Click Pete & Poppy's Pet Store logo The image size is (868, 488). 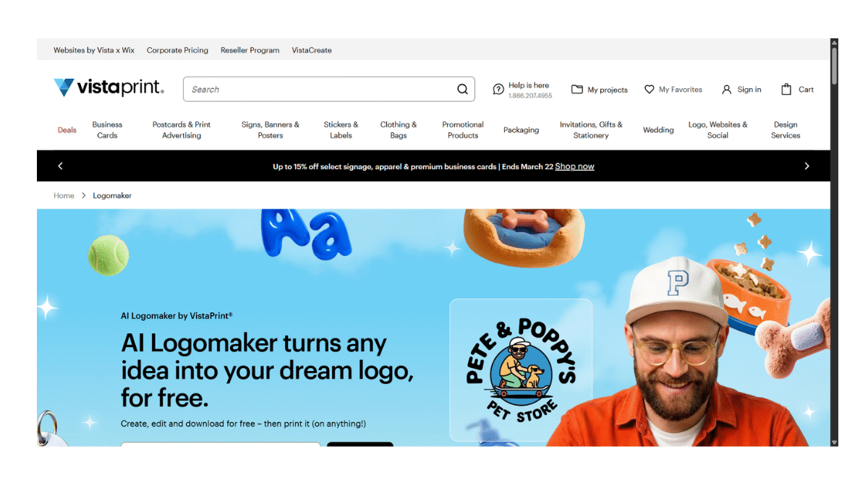(x=521, y=370)
